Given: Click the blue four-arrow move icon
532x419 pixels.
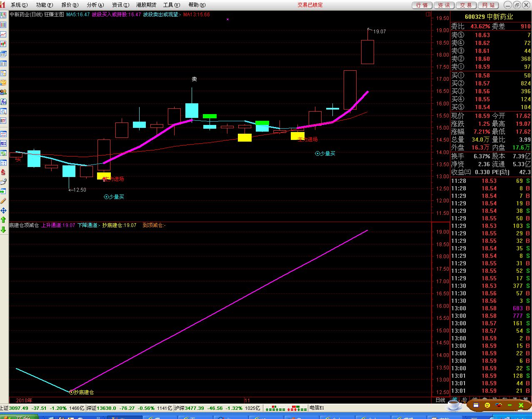Looking at the screenshot, I should coord(3,210).
